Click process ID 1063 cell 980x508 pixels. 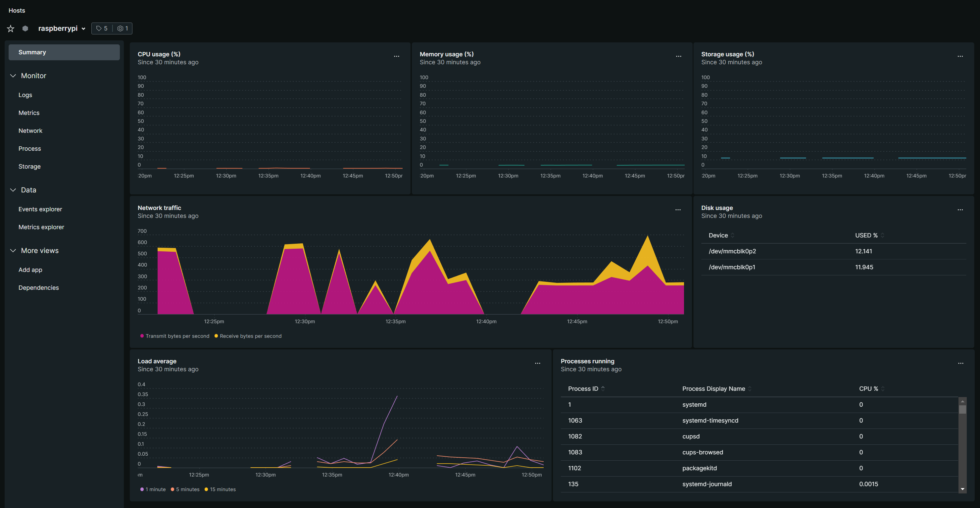(575, 421)
